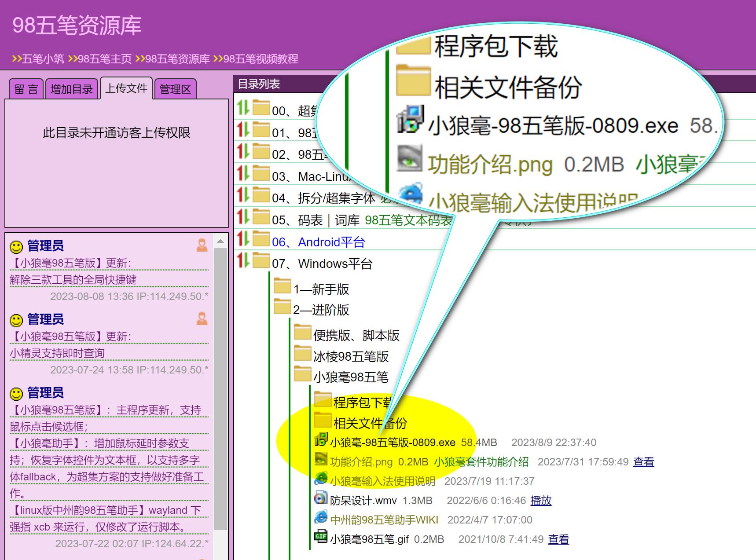The height and width of the screenshot is (560, 756).
Task: Expand the 便携版、脚本版 folder
Action: [x=356, y=335]
